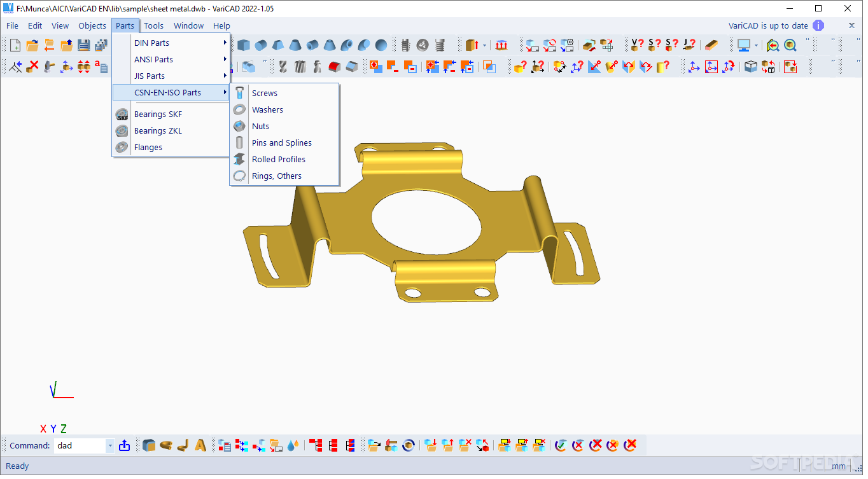The image size is (868, 479).
Task: Click the blue share arrow beside Command
Action: point(125,445)
